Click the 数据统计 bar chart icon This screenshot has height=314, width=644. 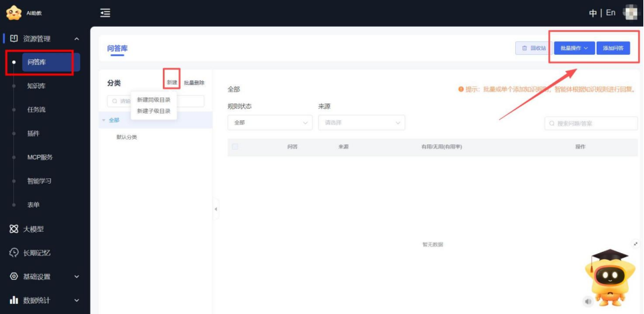[x=14, y=300]
